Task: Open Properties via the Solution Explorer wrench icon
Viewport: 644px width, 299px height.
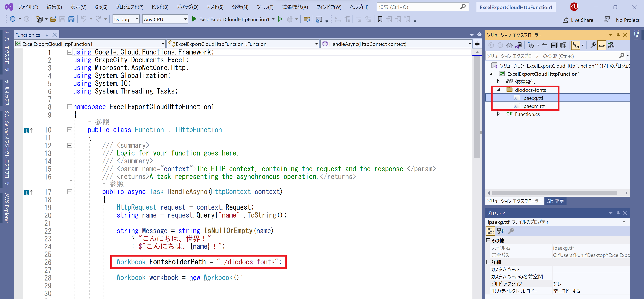Action: pyautogui.click(x=593, y=45)
